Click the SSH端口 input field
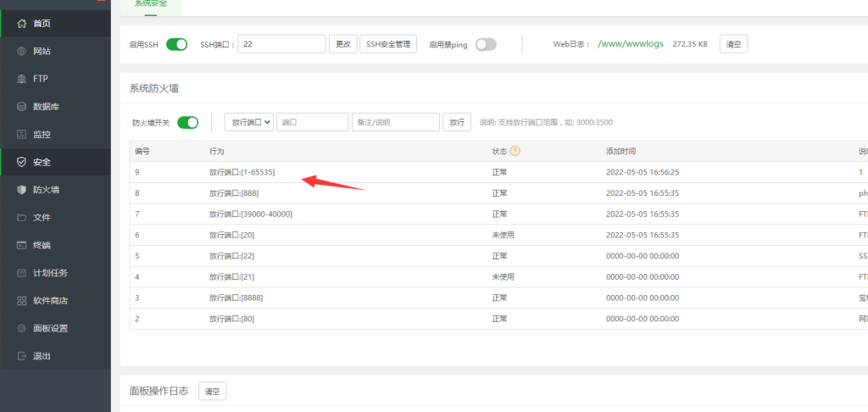The image size is (868, 412). tap(281, 44)
